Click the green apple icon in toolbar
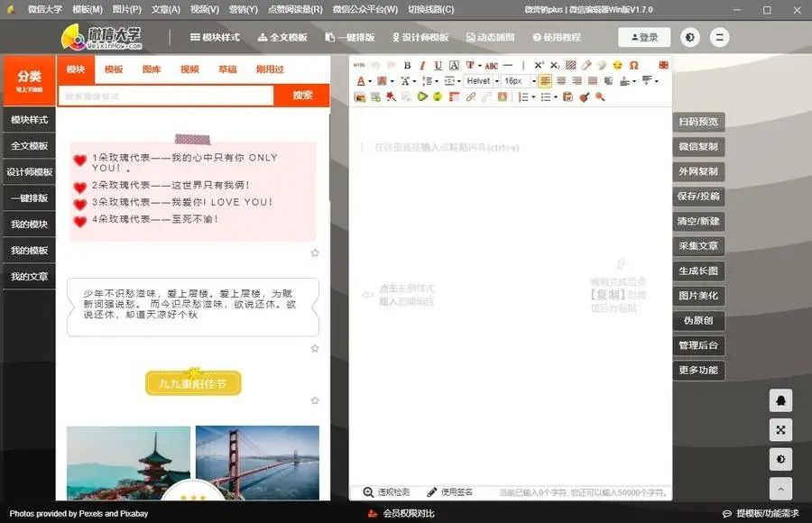The width and height of the screenshot is (812, 523). point(438,96)
